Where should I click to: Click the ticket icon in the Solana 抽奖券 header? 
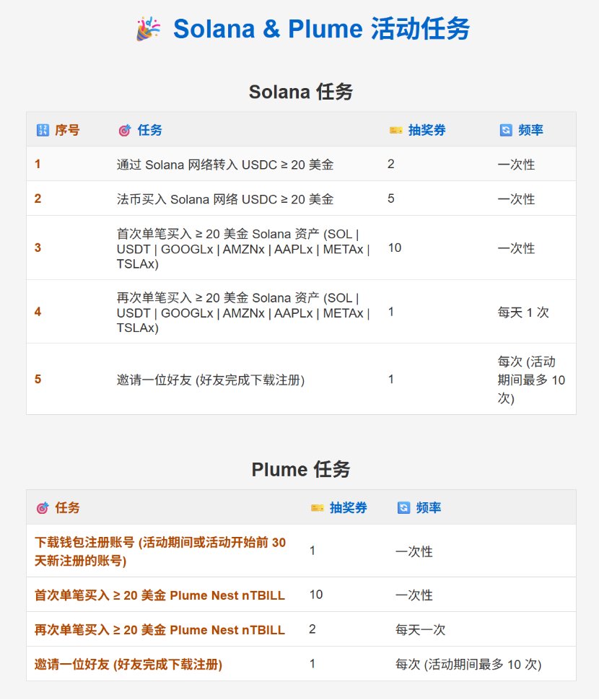click(x=395, y=131)
